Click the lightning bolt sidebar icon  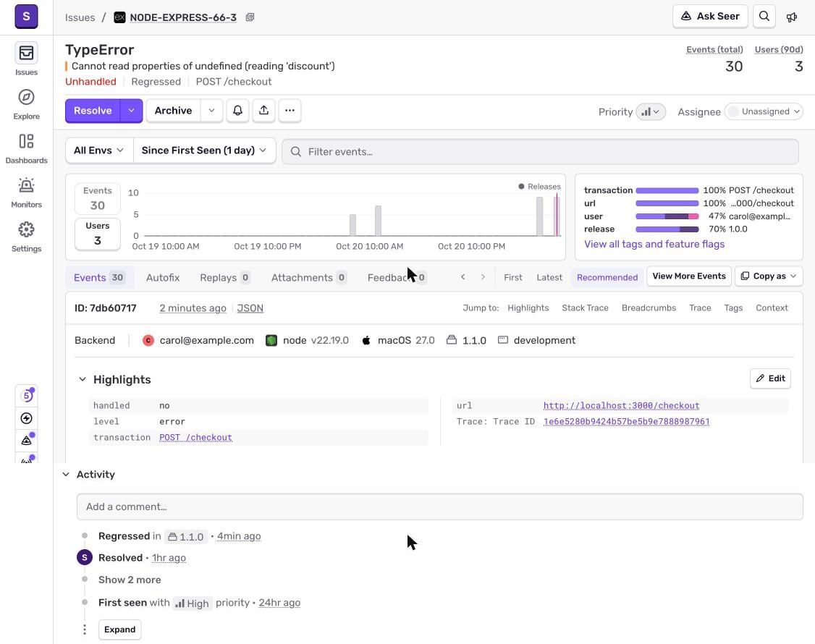tap(27, 418)
